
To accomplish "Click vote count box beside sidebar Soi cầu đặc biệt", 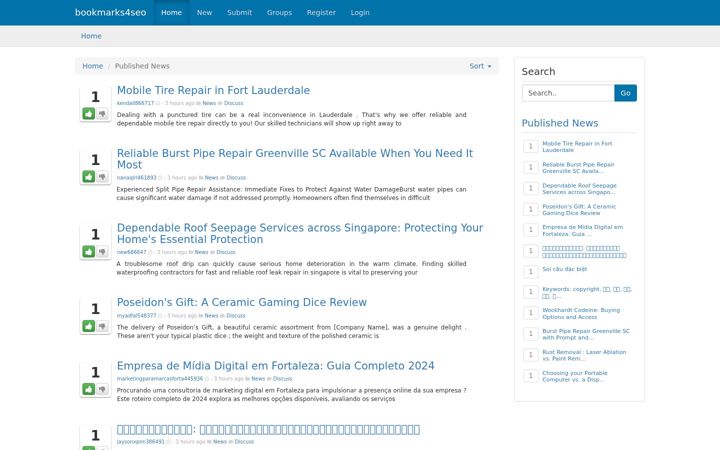I will tap(530, 271).
